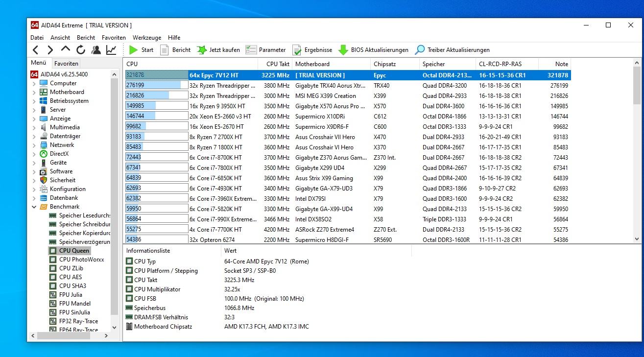
Task: Expand the Anzeige tree node
Action: click(x=34, y=119)
